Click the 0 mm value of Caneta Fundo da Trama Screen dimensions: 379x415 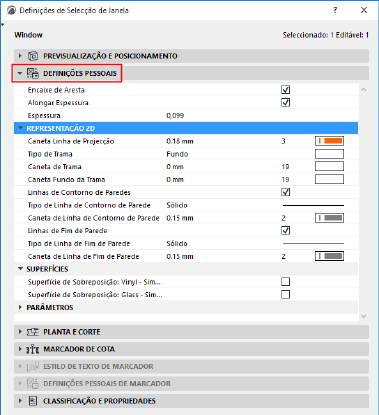(175, 179)
